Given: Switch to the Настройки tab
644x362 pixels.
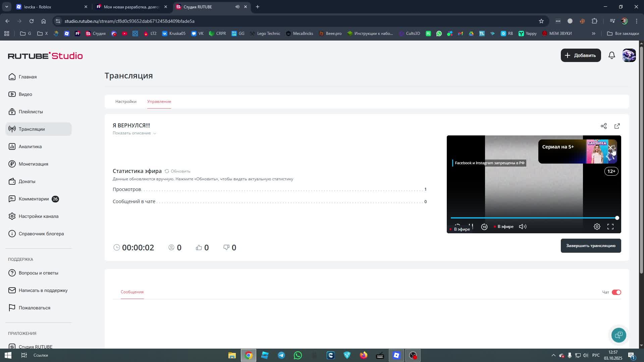Looking at the screenshot, I should point(126,102).
